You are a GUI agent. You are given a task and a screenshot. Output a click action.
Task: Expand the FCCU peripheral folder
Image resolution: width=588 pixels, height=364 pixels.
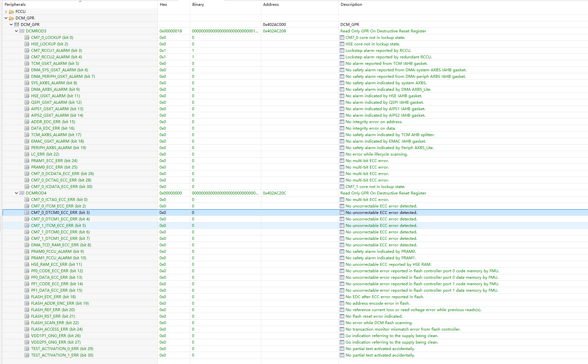pyautogui.click(x=6, y=12)
